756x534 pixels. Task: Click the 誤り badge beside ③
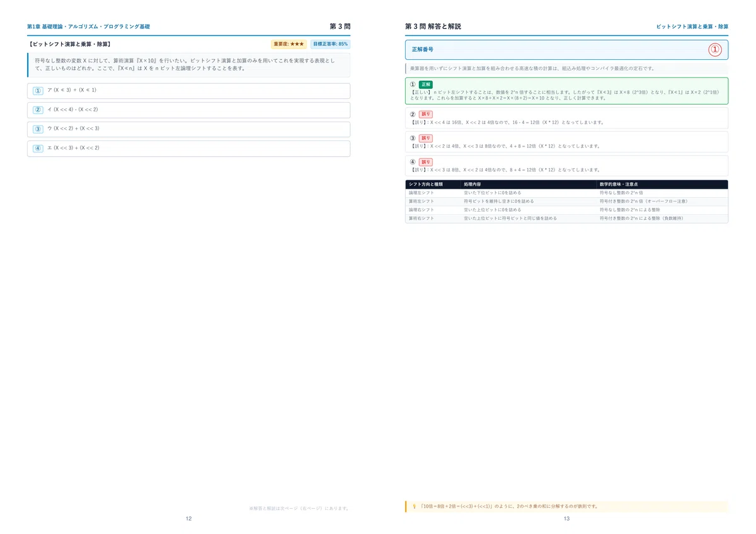426,138
